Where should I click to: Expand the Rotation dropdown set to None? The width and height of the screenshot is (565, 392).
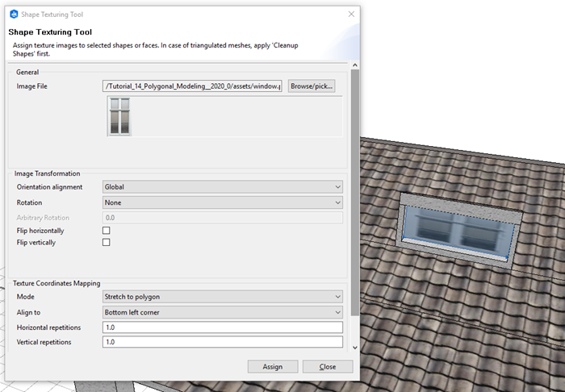coord(223,202)
